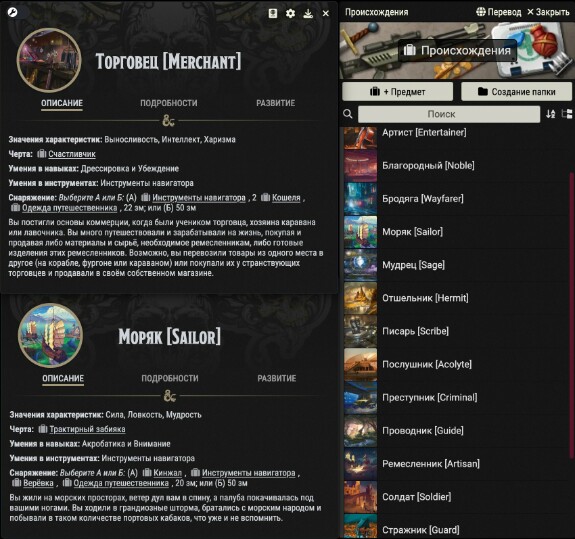
Task: Select Преступник [Criminal] from the list
Action: 456,397
